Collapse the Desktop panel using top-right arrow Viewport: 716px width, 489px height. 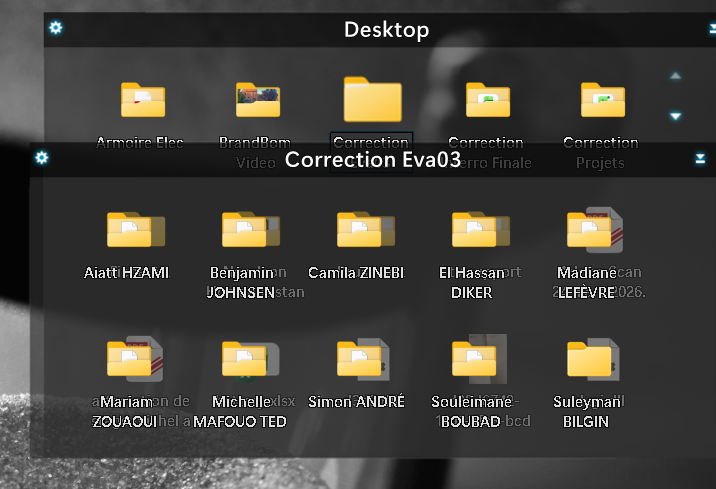coord(712,29)
